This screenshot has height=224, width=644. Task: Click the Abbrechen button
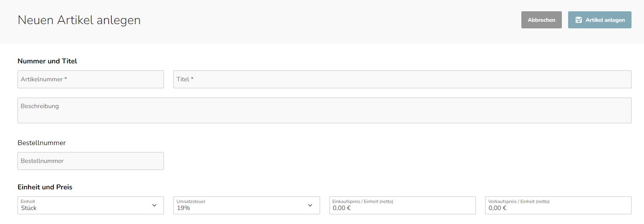(x=542, y=20)
